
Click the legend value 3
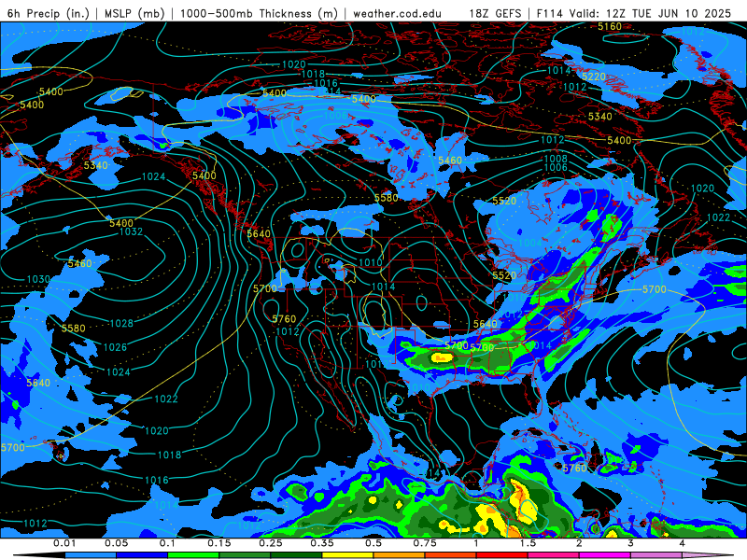(x=631, y=543)
